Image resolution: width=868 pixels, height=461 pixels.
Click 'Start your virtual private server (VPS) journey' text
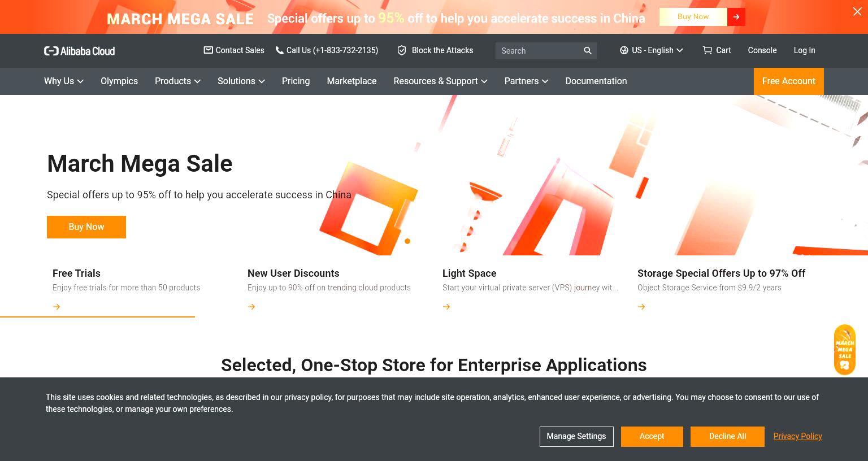point(530,288)
